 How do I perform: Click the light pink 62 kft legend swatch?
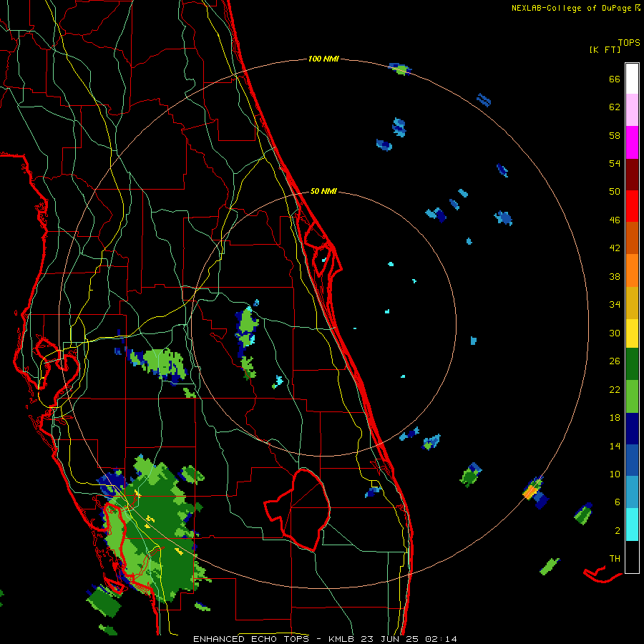pos(632,110)
